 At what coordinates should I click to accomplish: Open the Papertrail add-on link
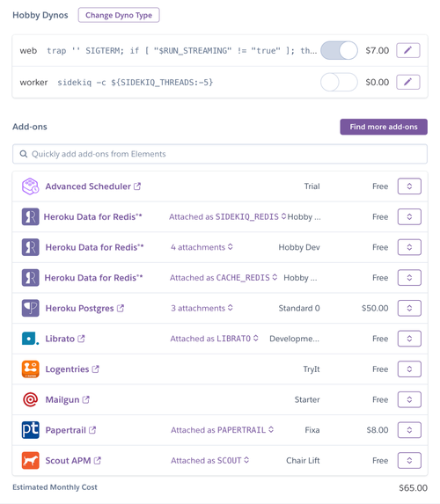click(x=66, y=430)
